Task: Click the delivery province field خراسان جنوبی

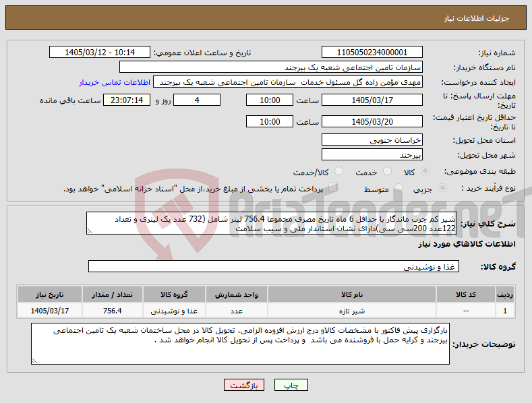Action: 372,139
